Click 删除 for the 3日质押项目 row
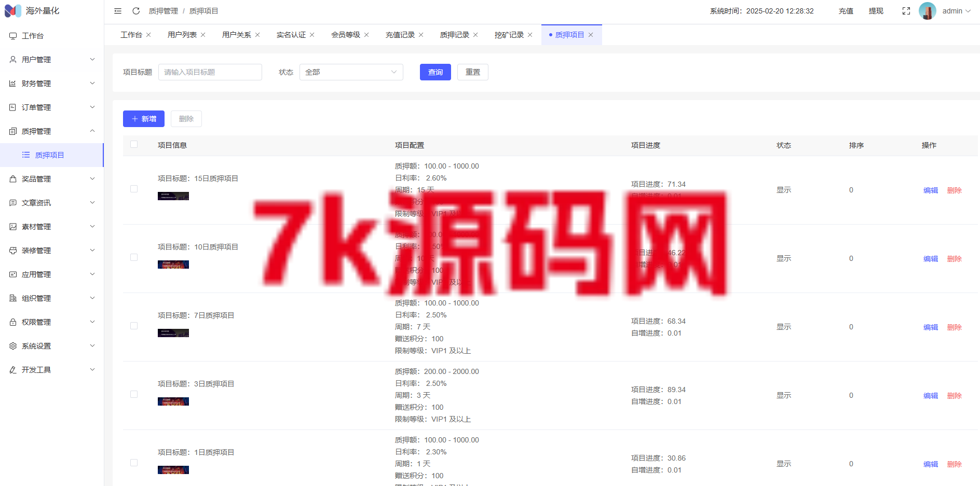Screen dimensions: 980x486 pos(955,396)
